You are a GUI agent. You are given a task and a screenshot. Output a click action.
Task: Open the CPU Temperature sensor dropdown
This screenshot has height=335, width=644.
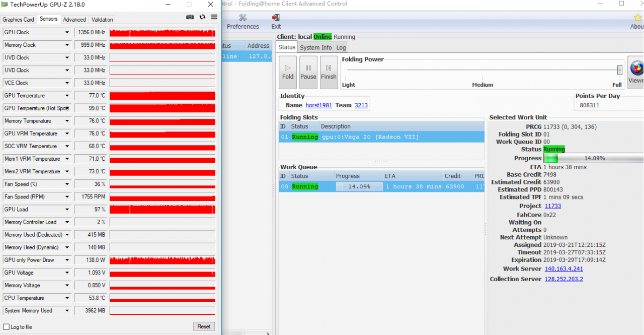[66, 298]
